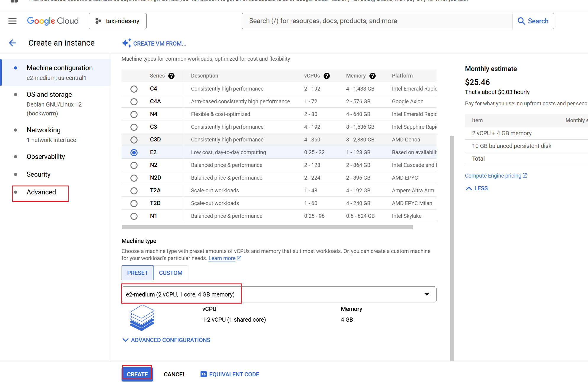Click the 'AMD EPYC Milan' platform cell
588x382 pixels.
coord(412,203)
